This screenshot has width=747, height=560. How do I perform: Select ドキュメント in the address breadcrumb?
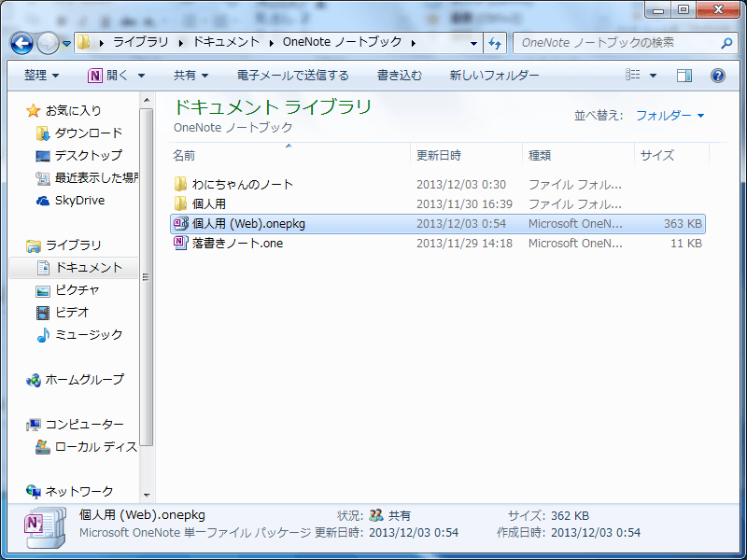tap(226, 42)
